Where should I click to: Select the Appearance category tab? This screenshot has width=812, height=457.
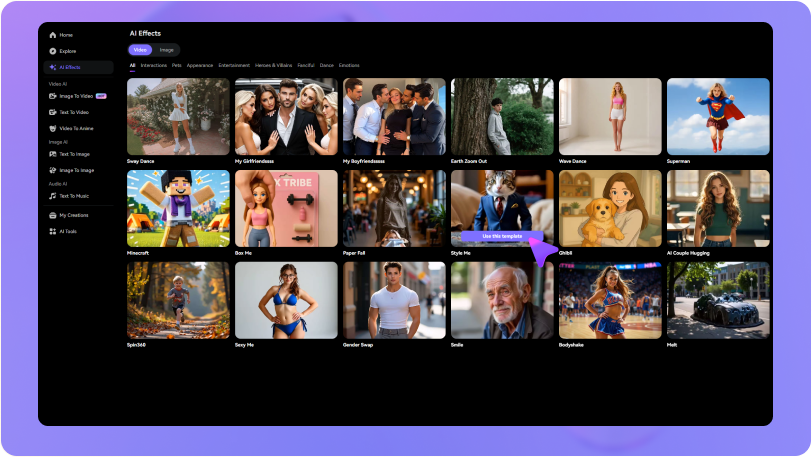(200, 66)
